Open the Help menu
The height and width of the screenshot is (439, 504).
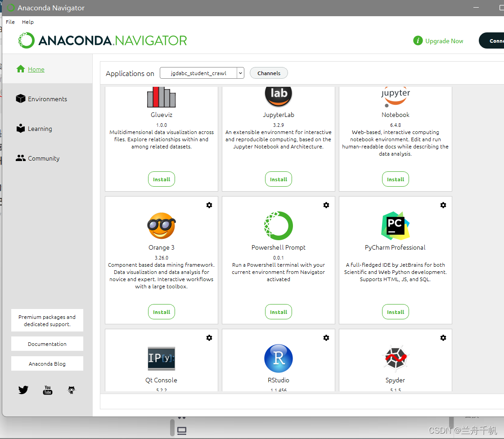point(27,22)
